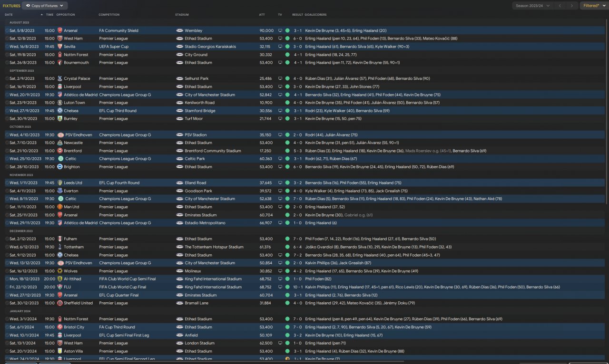Open the Copy of Fixtures view dropdown
The height and width of the screenshot is (364, 609).
click(45, 6)
